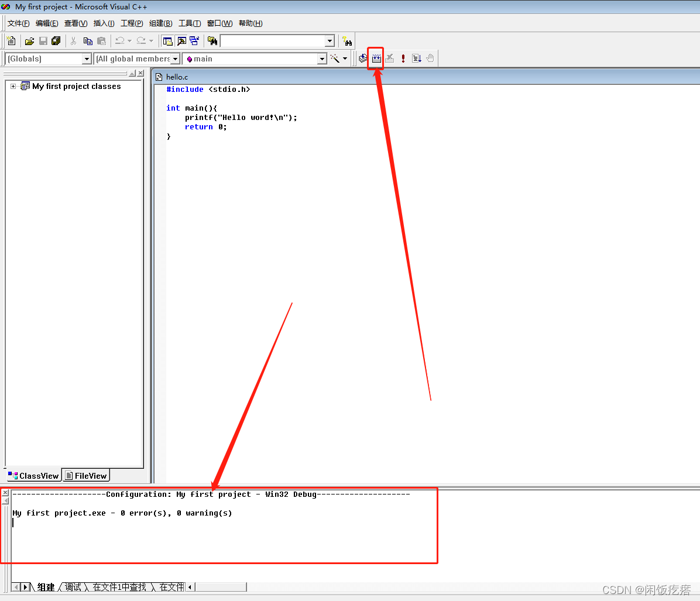Click the Redo arrow icon

tap(141, 41)
